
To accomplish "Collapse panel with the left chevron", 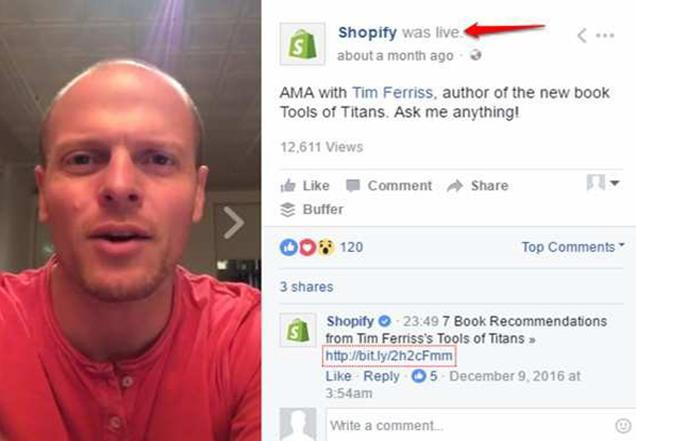I will (x=581, y=35).
